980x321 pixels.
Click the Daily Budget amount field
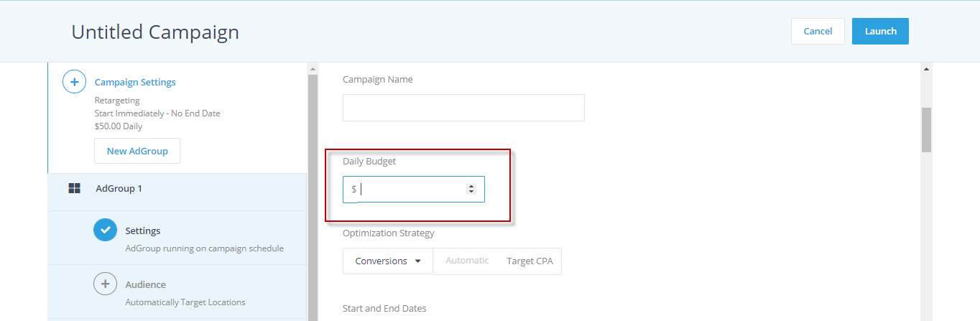[x=414, y=189]
